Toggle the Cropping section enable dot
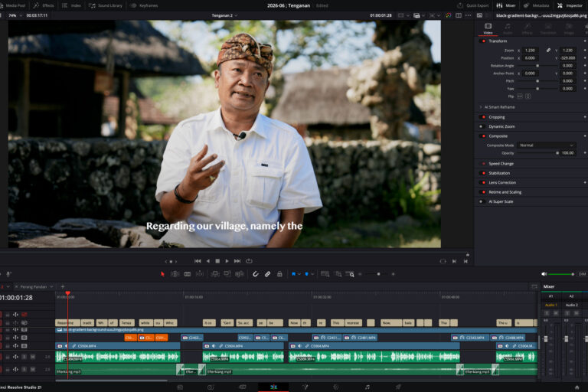The width and height of the screenshot is (588, 392). [483, 117]
